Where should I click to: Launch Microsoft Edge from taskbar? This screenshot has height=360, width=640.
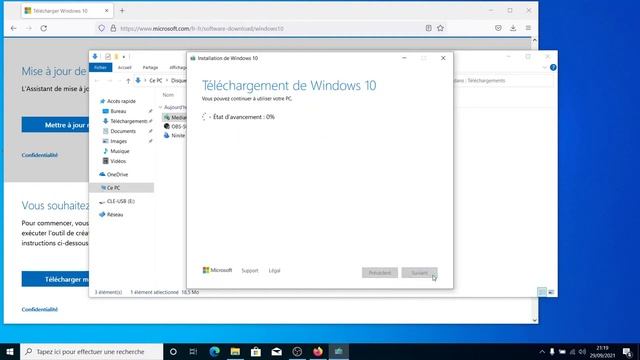[x=214, y=351]
